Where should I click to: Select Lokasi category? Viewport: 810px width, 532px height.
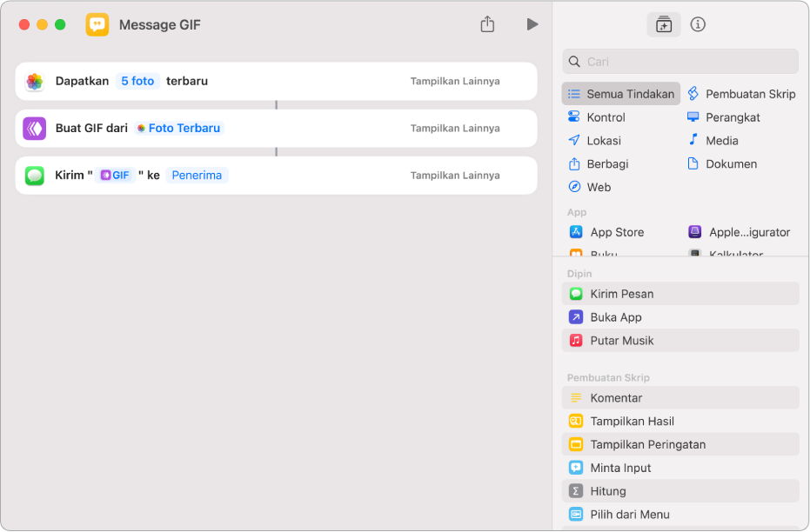click(x=594, y=140)
